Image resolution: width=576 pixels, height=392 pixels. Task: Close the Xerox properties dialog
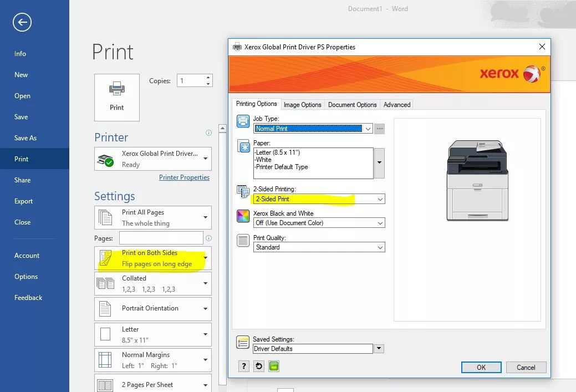[x=542, y=47]
